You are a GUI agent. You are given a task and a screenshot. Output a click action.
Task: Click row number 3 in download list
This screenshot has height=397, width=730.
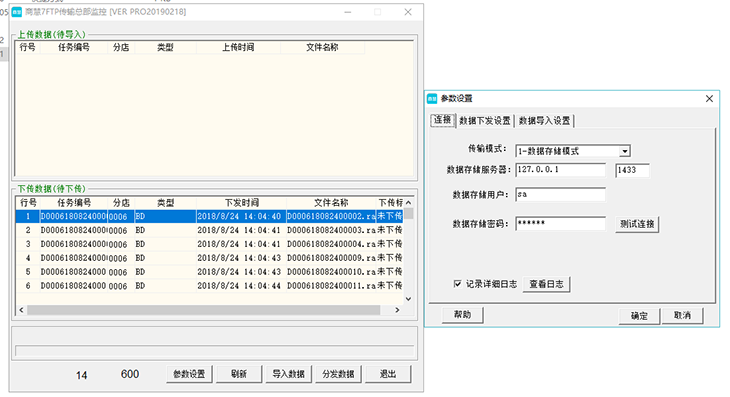(x=28, y=244)
